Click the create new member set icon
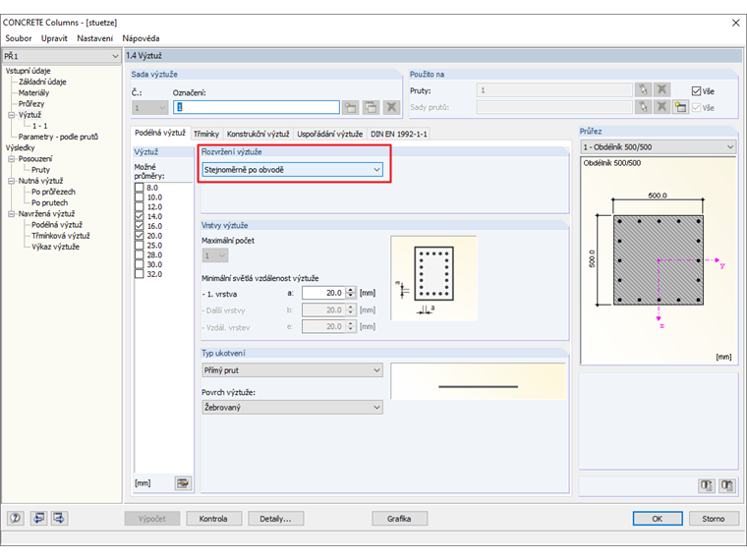This screenshot has height=560, width=747. pos(680,107)
